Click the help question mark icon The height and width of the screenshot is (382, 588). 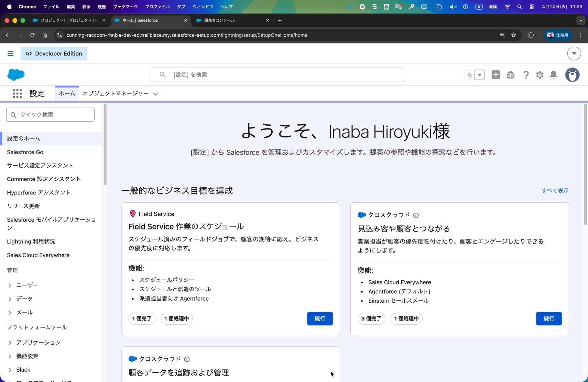526,75
